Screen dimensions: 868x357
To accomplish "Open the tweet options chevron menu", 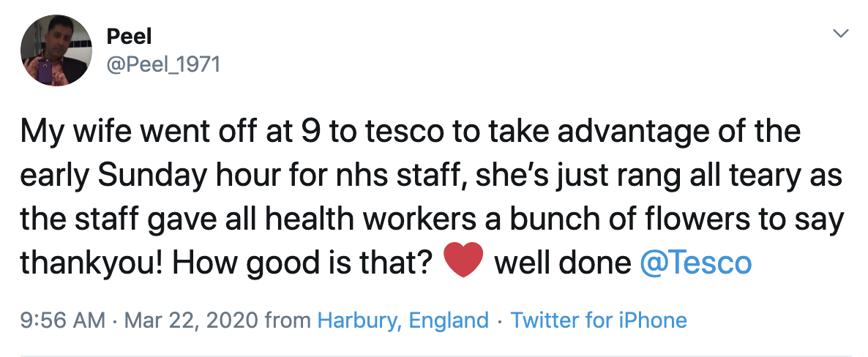I will 841,34.
